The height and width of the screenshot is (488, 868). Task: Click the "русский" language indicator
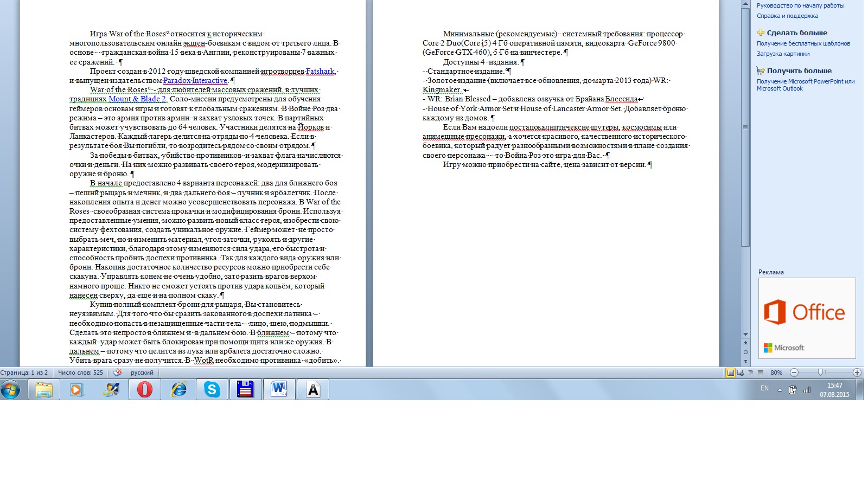[142, 373]
